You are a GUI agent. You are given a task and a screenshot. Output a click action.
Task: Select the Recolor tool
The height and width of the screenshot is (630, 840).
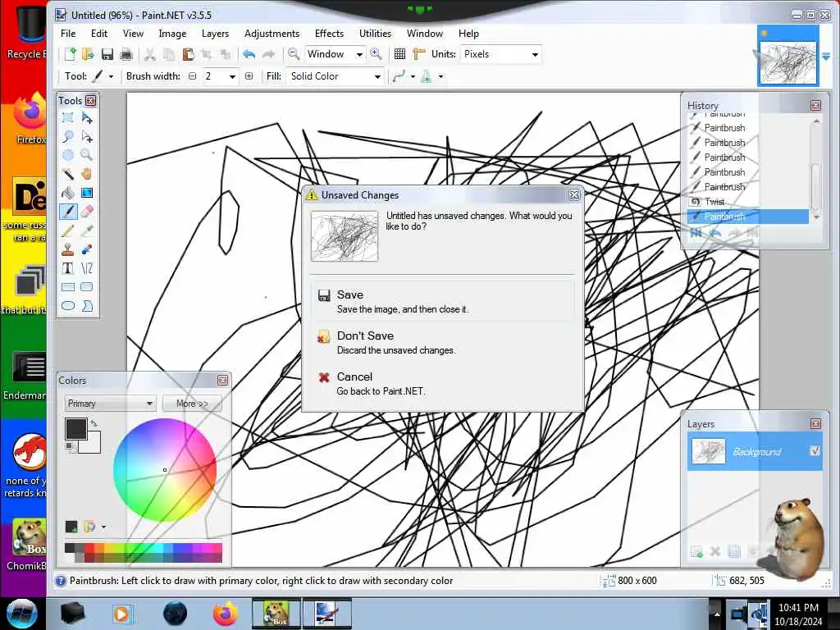coord(87,249)
